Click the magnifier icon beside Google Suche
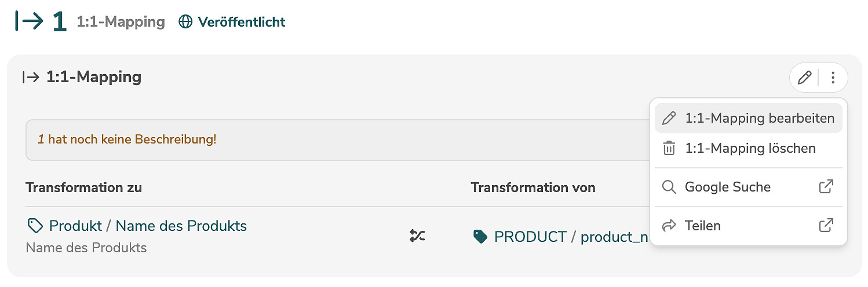 pos(669,187)
